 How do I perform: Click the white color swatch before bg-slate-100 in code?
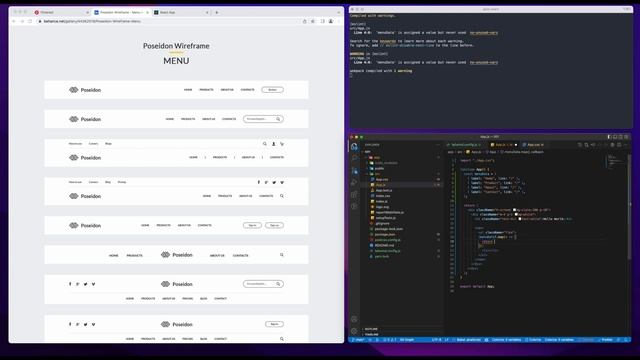coord(514,210)
